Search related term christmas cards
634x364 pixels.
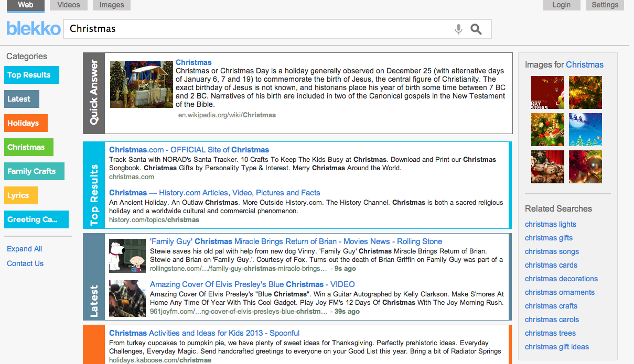pos(551,265)
